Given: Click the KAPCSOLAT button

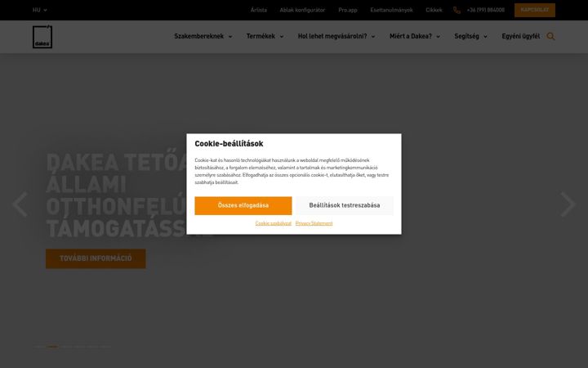Looking at the screenshot, I should tap(535, 10).
